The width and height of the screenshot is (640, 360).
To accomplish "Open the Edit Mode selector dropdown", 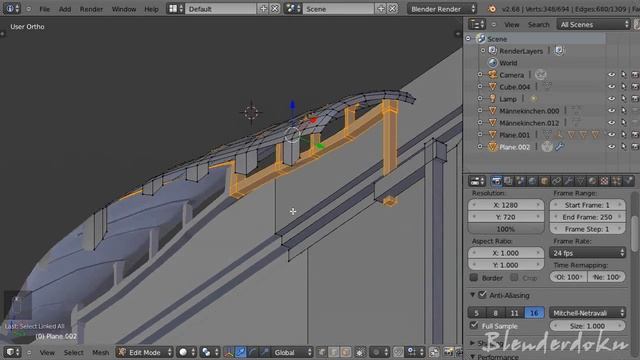I will tap(144, 352).
